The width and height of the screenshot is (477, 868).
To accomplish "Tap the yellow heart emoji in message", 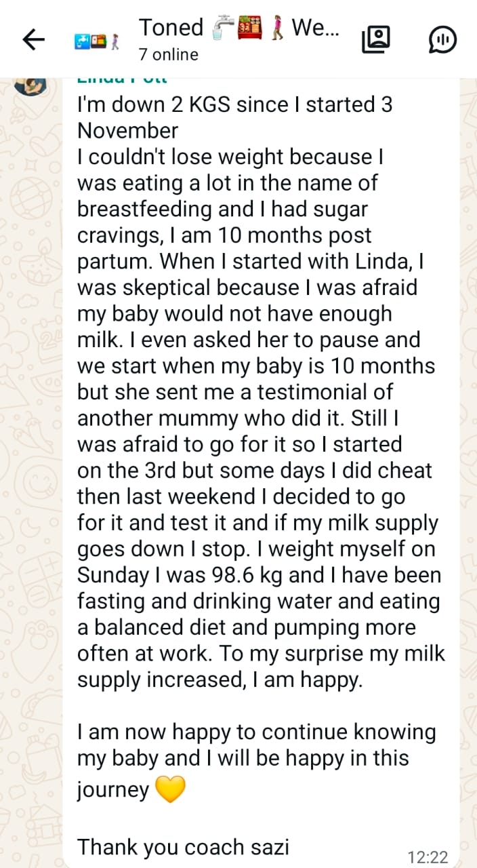I will 170,790.
